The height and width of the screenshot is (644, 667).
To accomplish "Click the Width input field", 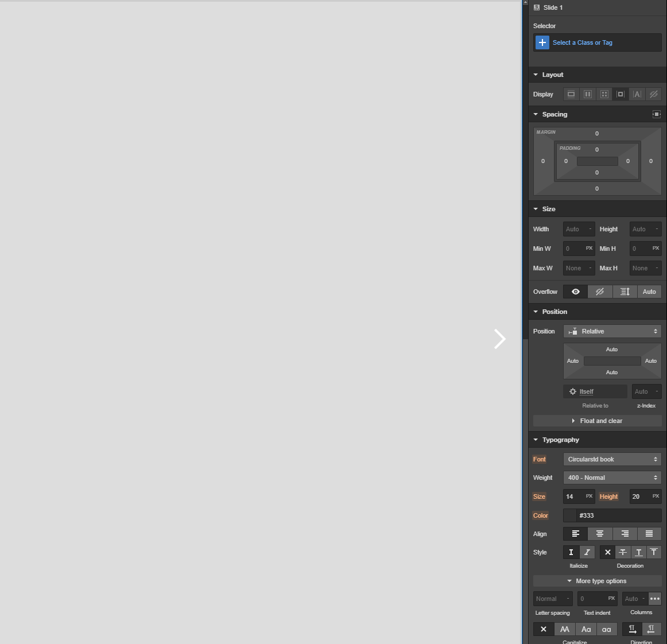I will tap(579, 229).
